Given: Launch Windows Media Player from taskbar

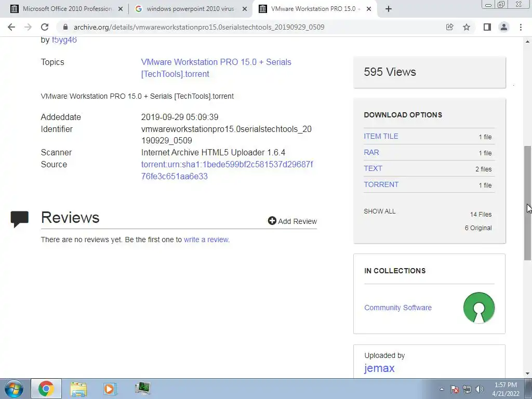Looking at the screenshot, I should click(x=110, y=389).
